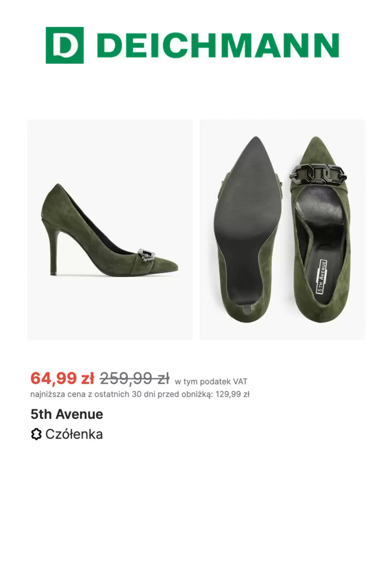Click the Czółenka product name
The height and width of the screenshot is (563, 392).
[74, 434]
